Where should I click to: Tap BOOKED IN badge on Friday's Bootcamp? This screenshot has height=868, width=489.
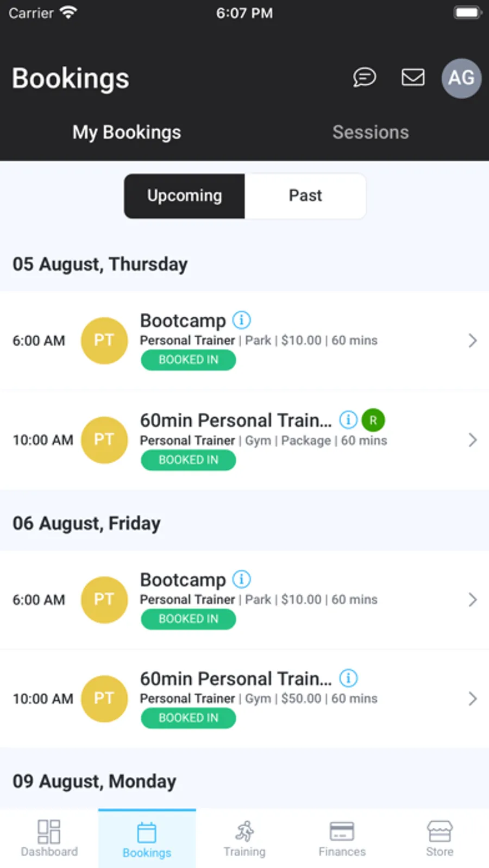(188, 619)
